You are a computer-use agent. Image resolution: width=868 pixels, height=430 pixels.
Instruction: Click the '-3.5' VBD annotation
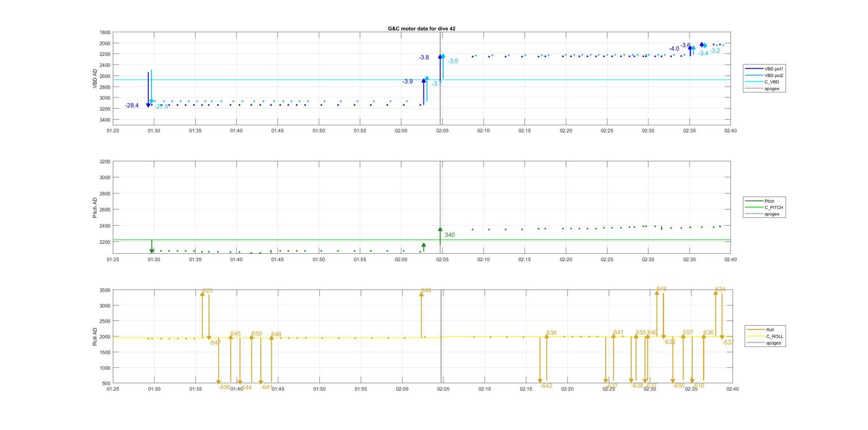pyautogui.click(x=453, y=61)
